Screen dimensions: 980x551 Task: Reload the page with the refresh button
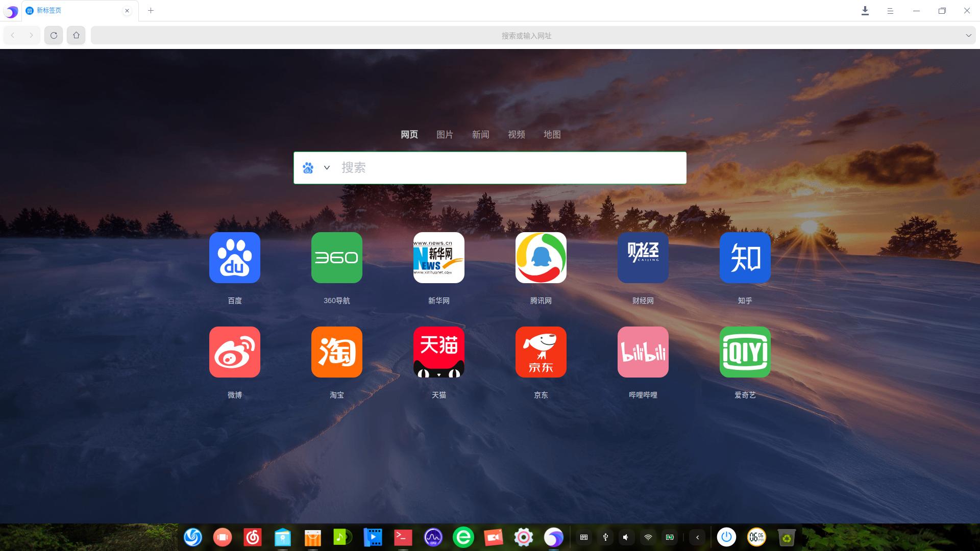click(54, 35)
